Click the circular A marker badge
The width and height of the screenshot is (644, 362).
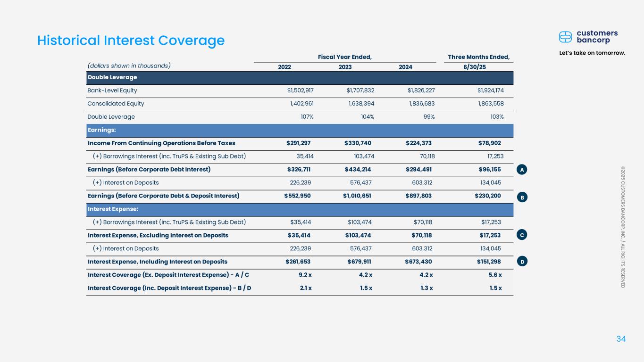[x=522, y=170]
